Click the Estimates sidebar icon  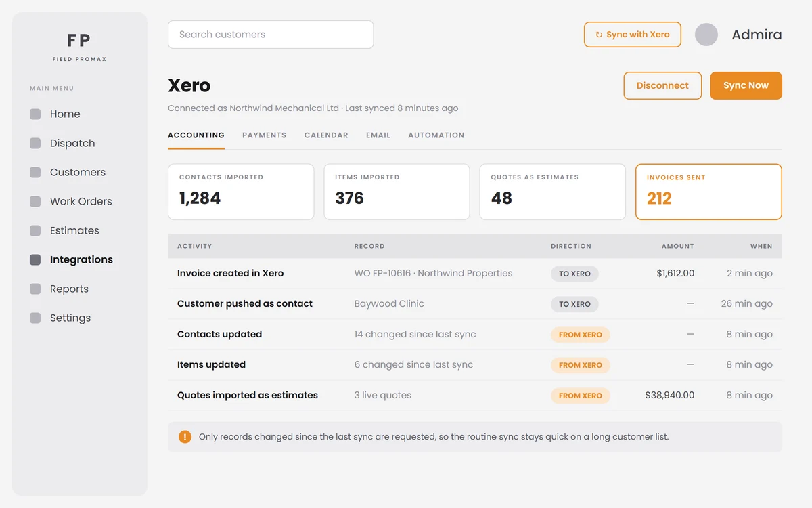35,231
